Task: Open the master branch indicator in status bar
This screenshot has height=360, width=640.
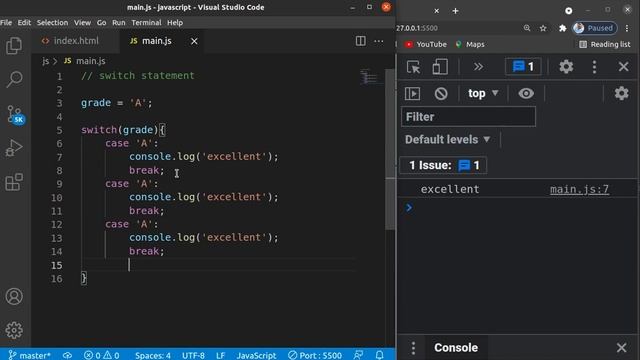Action: pyautogui.click(x=29, y=355)
